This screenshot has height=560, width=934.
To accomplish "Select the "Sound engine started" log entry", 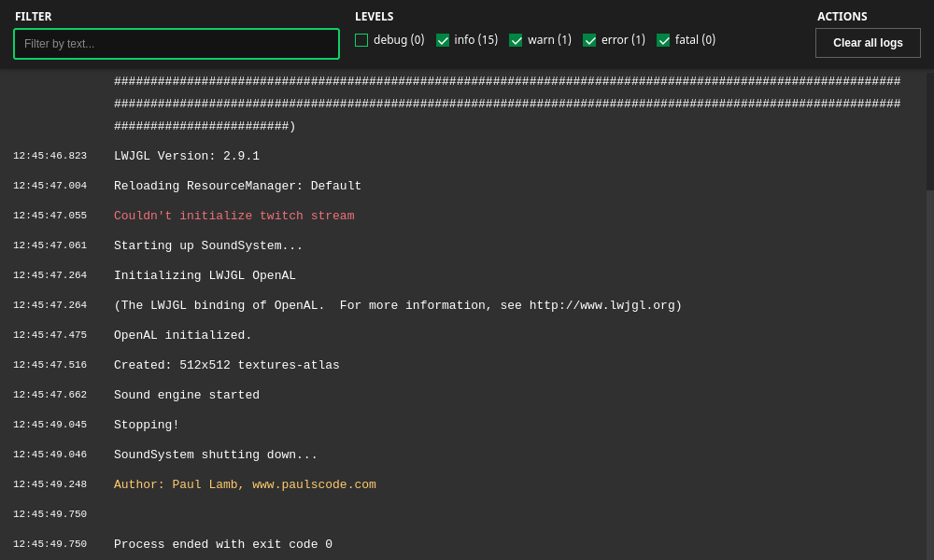I will tap(187, 396).
